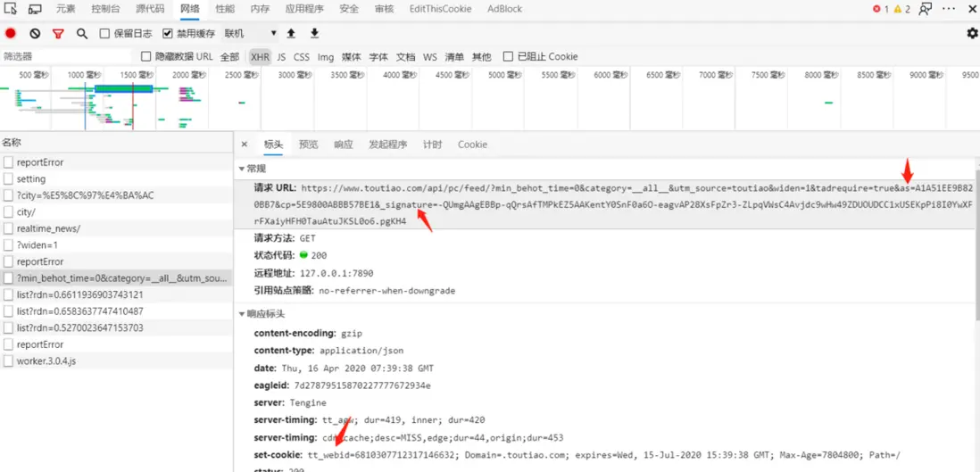Image resolution: width=980 pixels, height=472 pixels.
Task: Open network settings gear
Action: point(972,33)
